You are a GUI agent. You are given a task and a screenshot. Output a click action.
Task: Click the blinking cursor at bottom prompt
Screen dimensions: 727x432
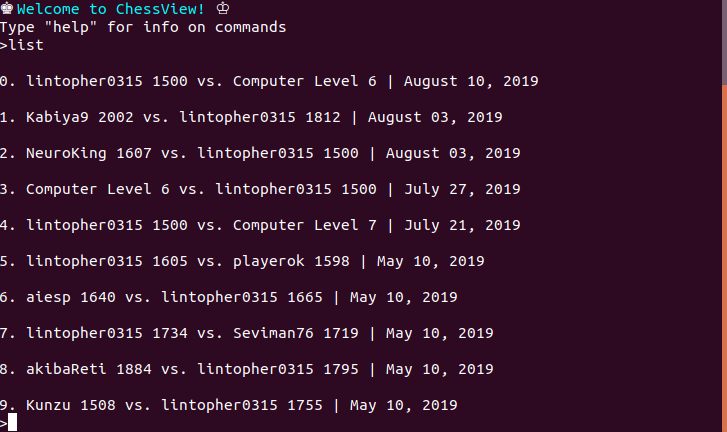tap(13, 422)
